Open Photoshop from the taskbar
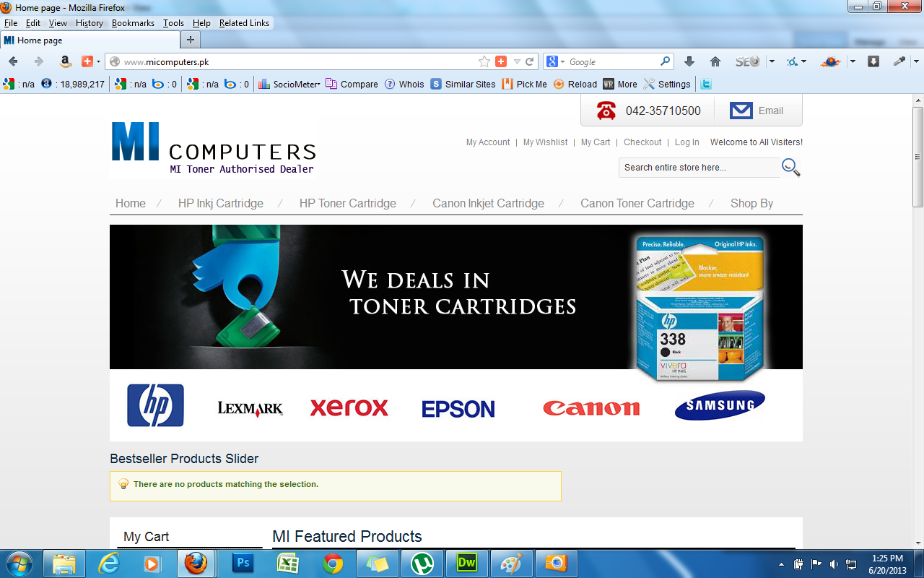 point(243,563)
